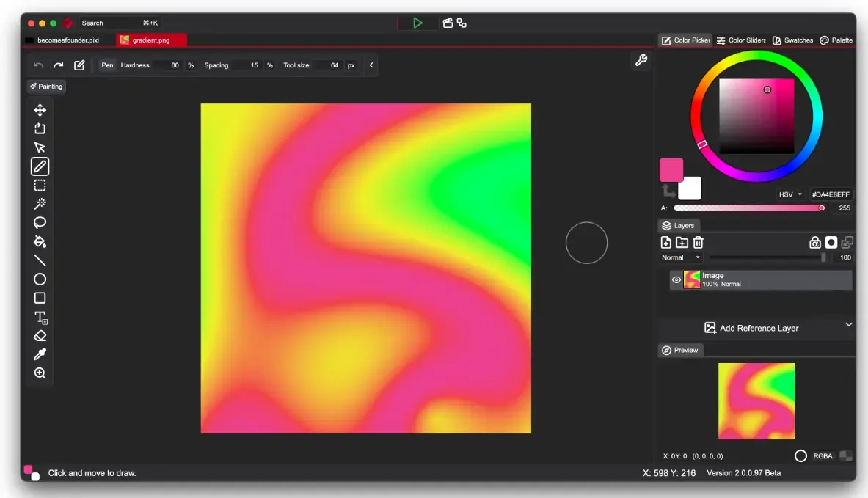This screenshot has height=498, width=868.
Task: Click the Painting mode badge
Action: 45,87
